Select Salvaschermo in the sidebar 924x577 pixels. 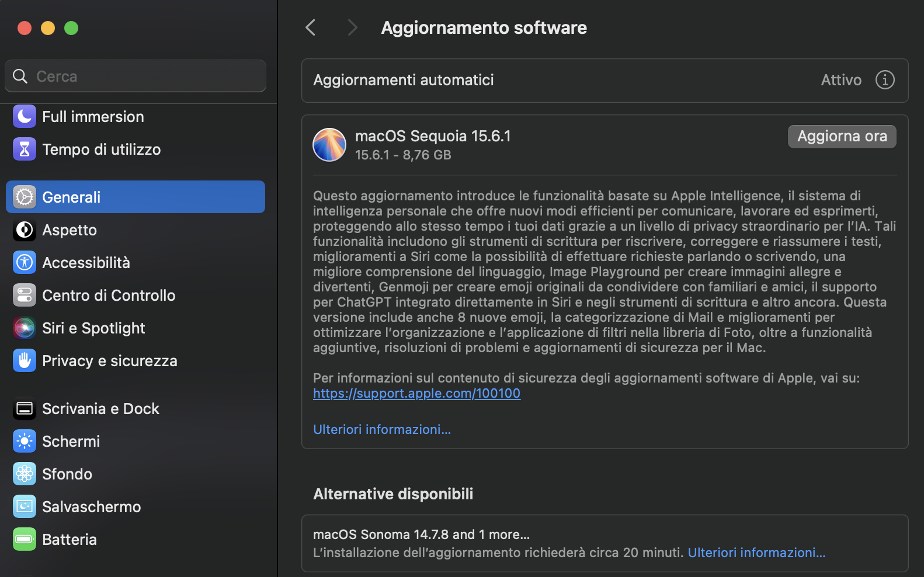pyautogui.click(x=136, y=507)
